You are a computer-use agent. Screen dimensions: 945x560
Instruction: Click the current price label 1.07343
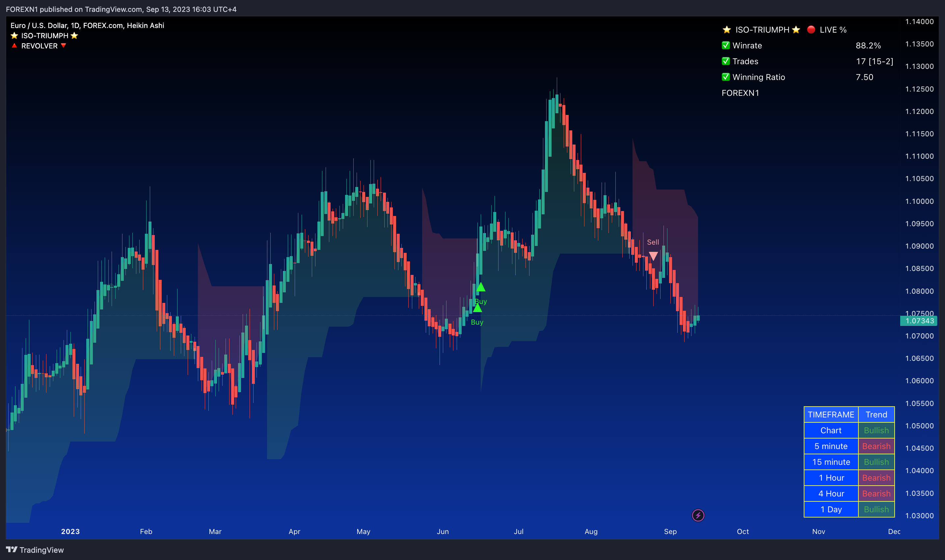pos(920,321)
